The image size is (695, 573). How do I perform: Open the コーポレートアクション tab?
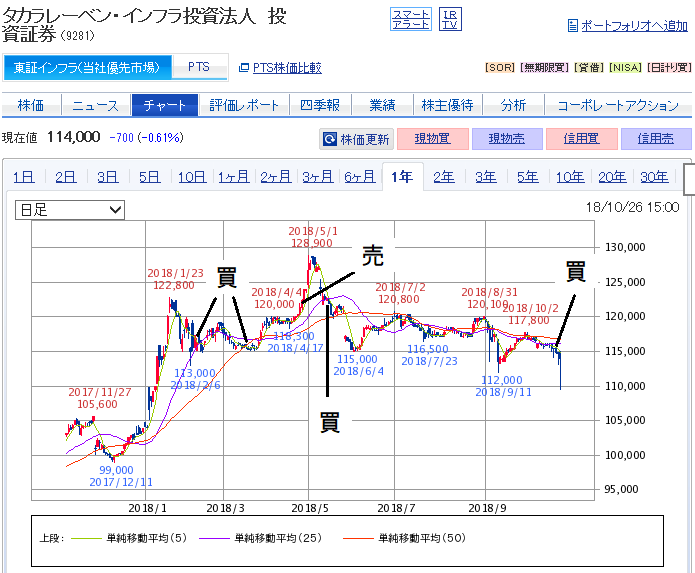[x=618, y=105]
